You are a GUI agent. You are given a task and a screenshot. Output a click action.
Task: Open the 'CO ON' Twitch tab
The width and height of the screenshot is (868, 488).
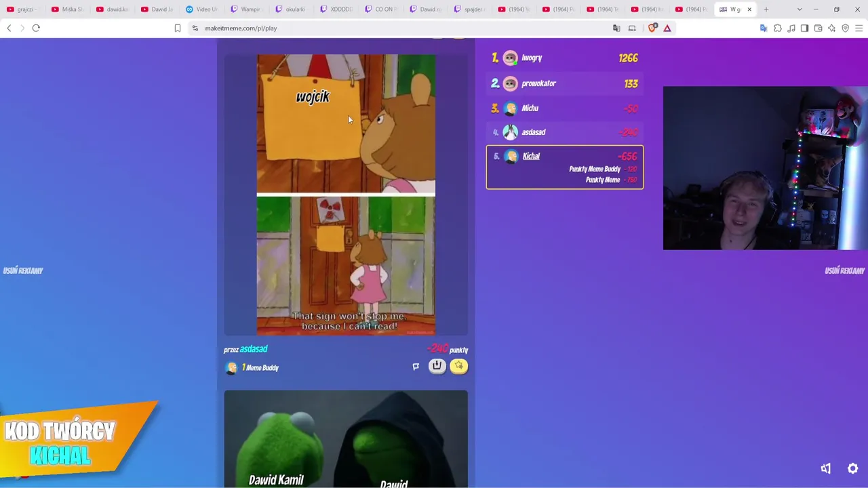click(x=380, y=9)
